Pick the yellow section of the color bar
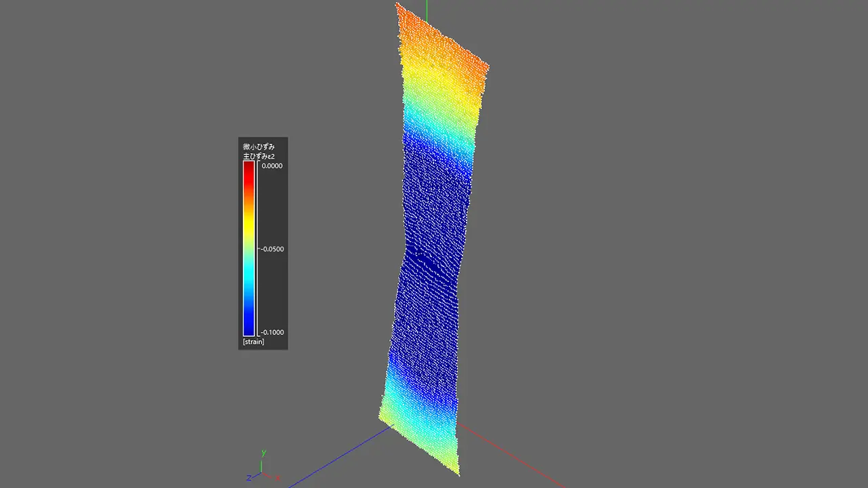868x488 pixels. coord(249,217)
